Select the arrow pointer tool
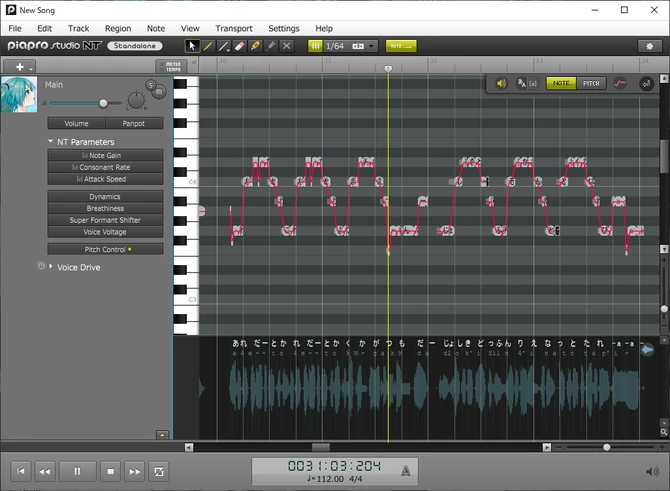670x491 pixels. [194, 46]
